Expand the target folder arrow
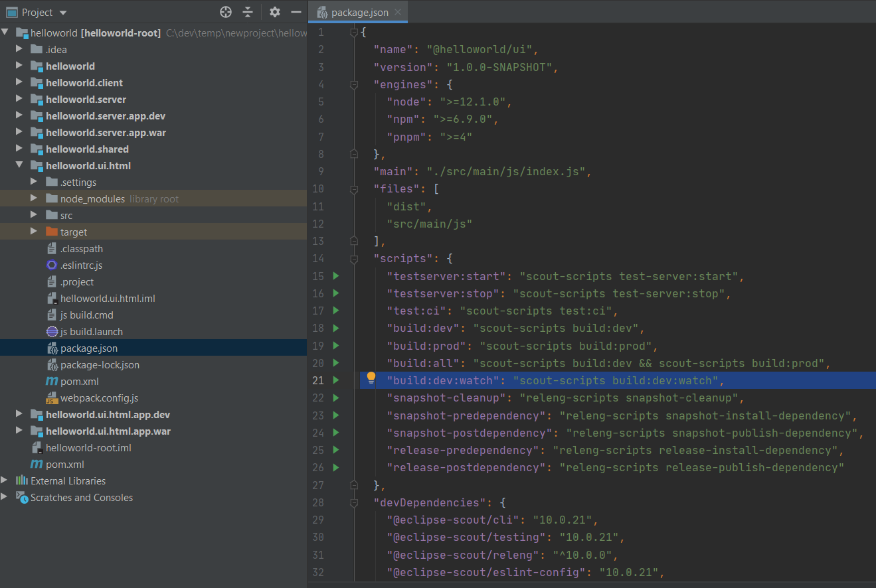This screenshot has height=588, width=876. 34,232
